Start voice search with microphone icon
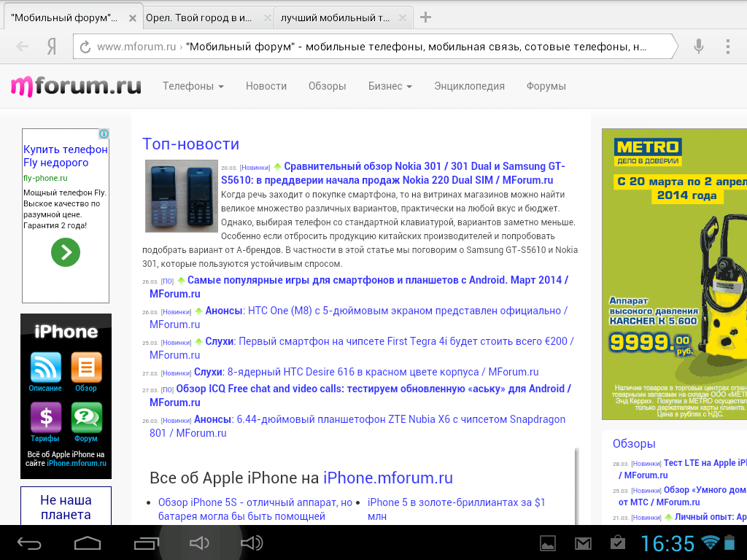This screenshot has width=747, height=560. 698,46
